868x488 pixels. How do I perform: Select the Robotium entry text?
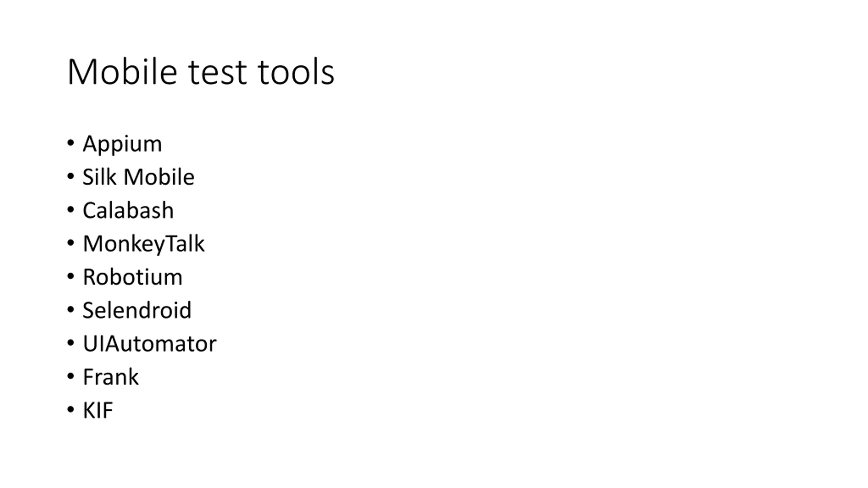133,277
